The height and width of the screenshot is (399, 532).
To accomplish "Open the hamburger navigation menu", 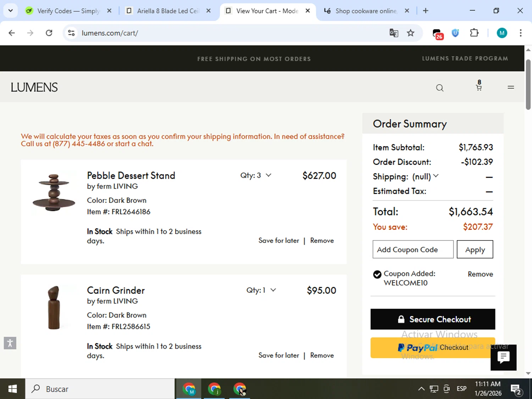I will coord(511,87).
